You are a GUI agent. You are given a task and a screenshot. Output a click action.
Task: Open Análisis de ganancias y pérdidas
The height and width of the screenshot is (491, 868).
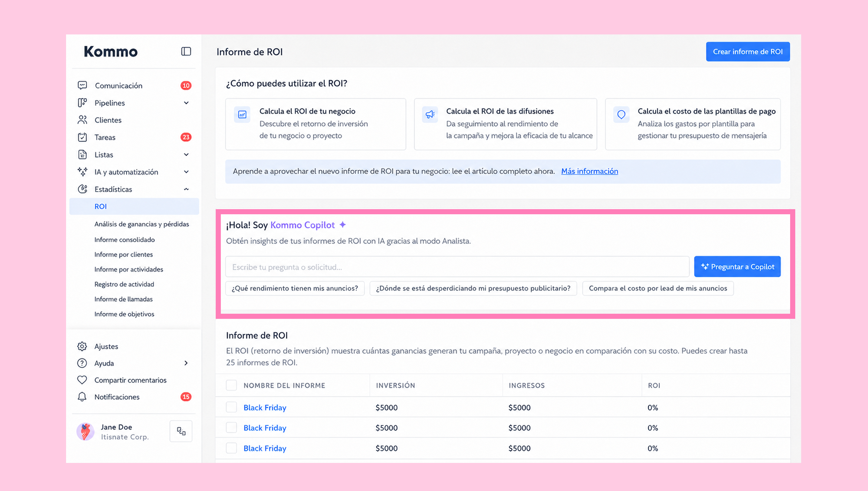tap(142, 224)
